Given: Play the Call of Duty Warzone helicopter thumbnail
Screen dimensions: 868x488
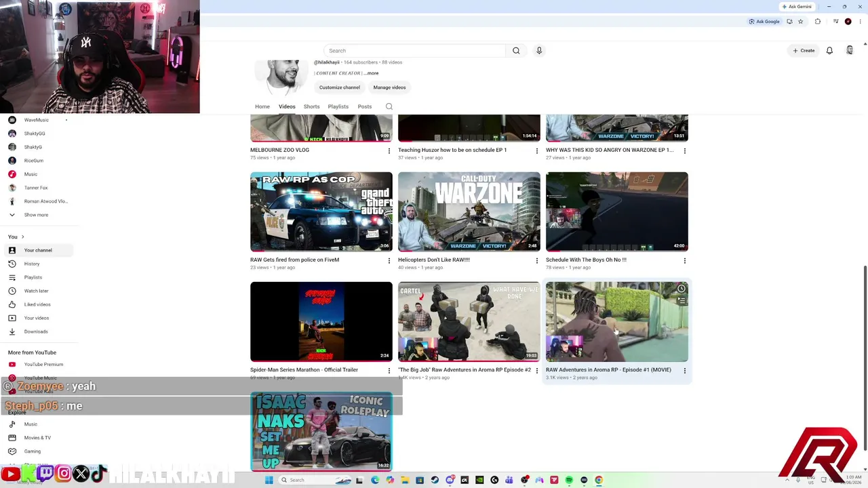Looking at the screenshot, I should pos(469,211).
